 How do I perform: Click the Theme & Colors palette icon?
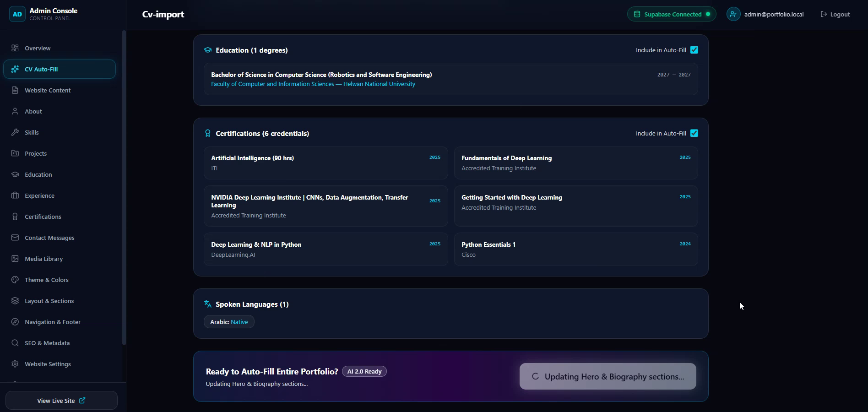tap(15, 280)
